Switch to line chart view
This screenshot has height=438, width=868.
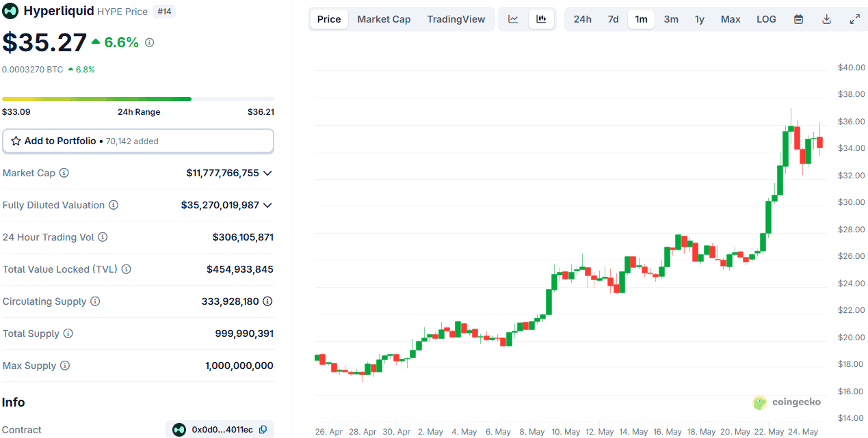click(x=513, y=19)
